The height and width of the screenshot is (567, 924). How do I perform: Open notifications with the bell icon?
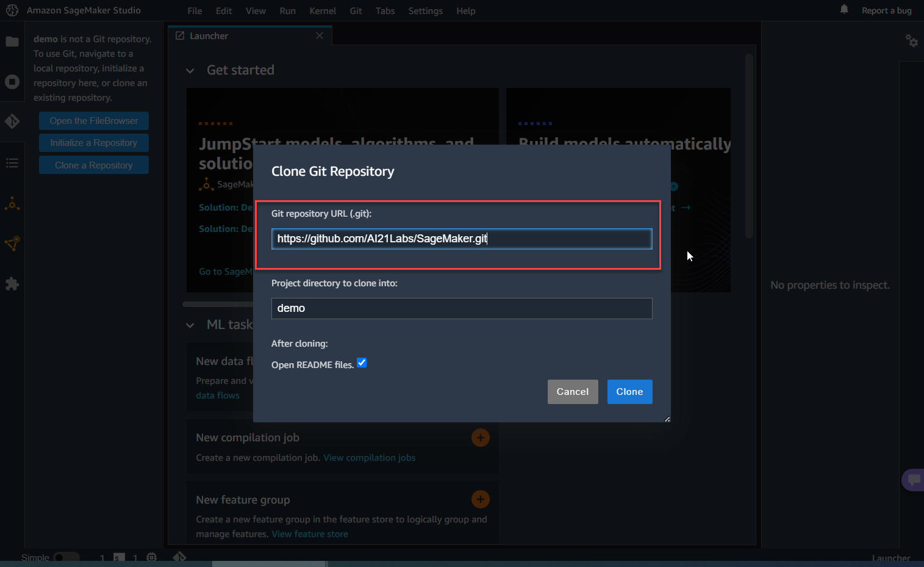coord(844,9)
